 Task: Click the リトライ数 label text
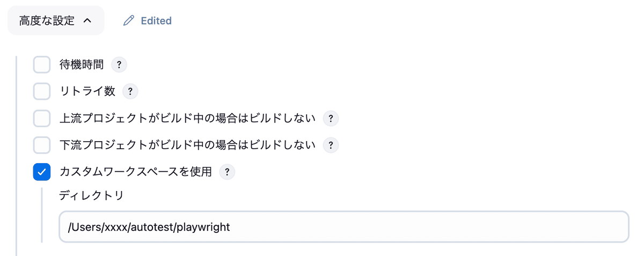pos(87,92)
